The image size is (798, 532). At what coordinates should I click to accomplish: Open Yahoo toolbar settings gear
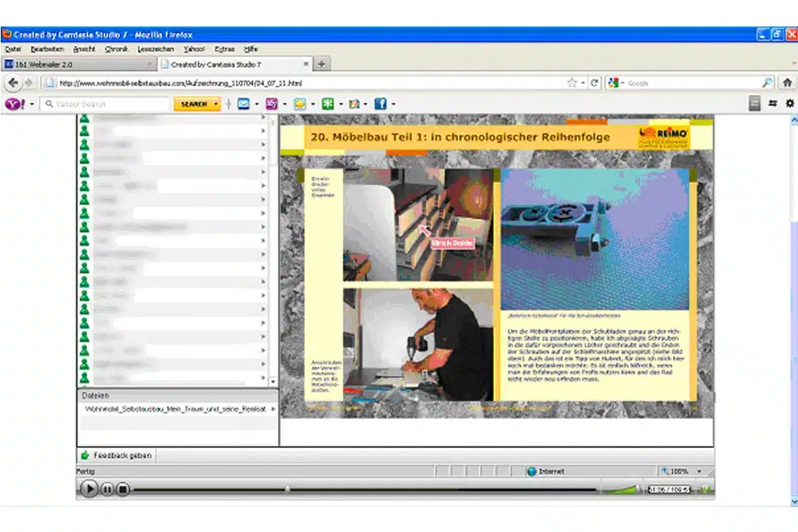coord(789,104)
